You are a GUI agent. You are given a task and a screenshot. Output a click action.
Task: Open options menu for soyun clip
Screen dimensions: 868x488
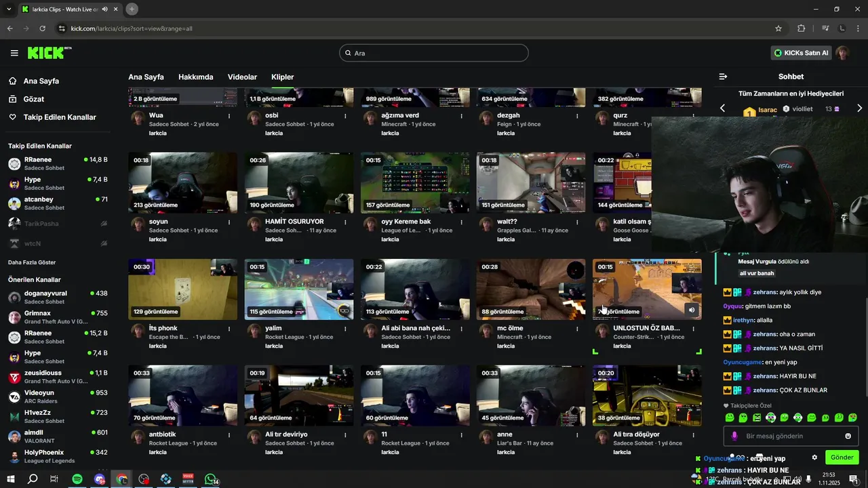click(229, 222)
